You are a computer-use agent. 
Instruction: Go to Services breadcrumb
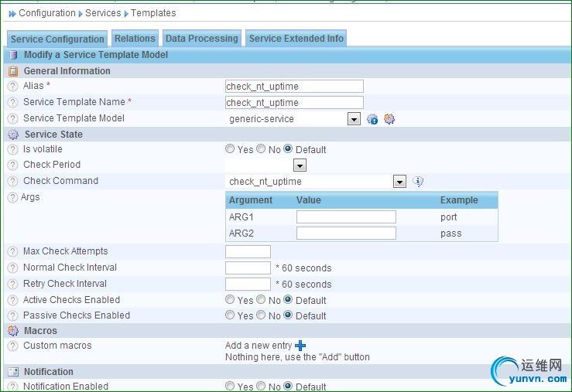click(x=103, y=13)
